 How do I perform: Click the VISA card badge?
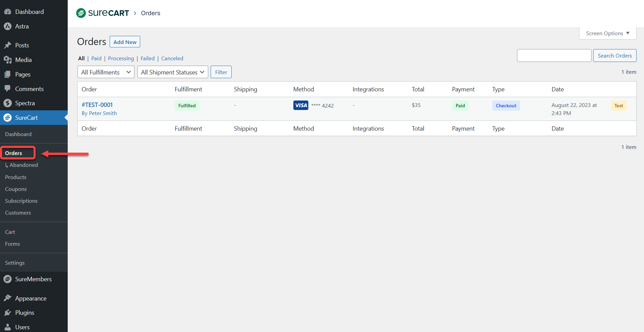(301, 105)
